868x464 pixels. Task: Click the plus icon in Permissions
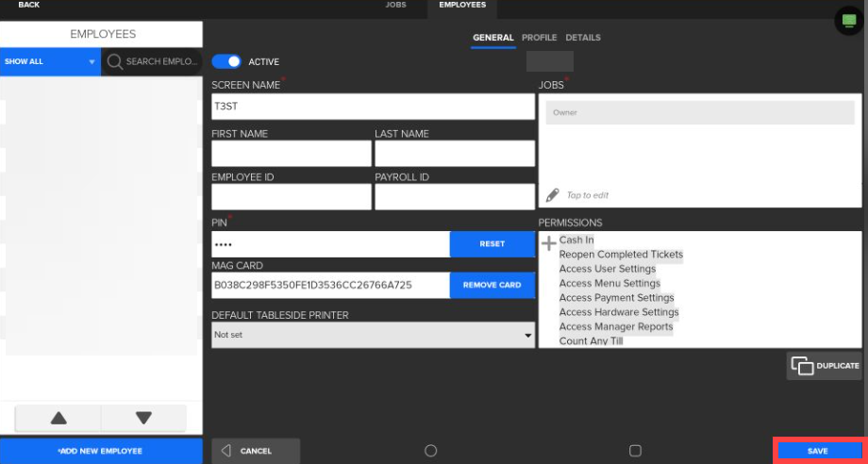[548, 243]
